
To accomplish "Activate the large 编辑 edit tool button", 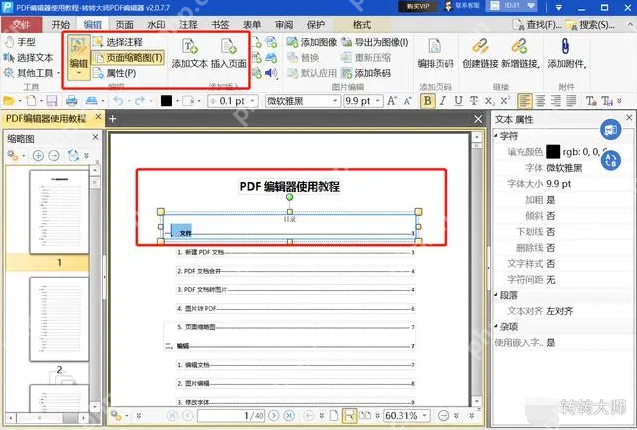I will 79,57.
